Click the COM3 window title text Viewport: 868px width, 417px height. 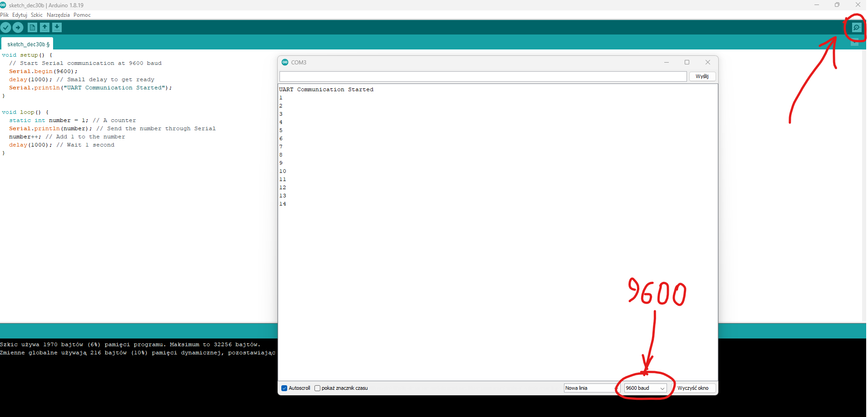tap(299, 62)
